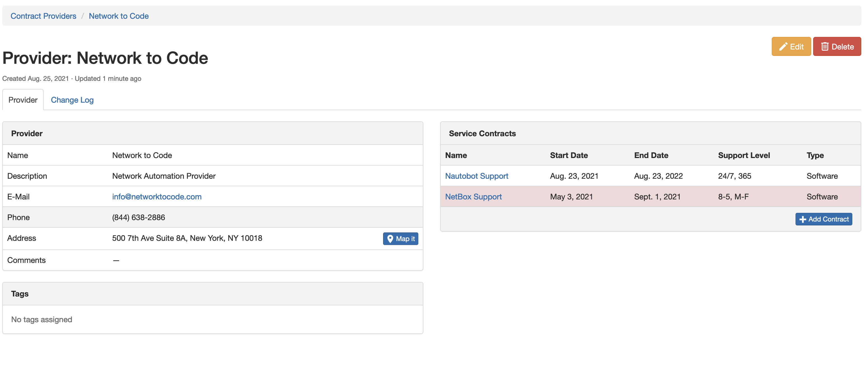The image size is (868, 391).
Task: Click the Edit button label
Action: 797,46
